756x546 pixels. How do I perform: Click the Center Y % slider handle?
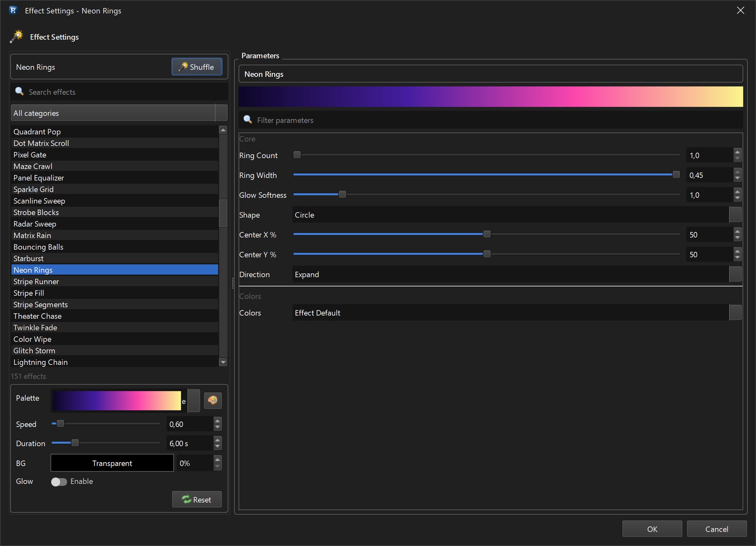[x=487, y=254]
